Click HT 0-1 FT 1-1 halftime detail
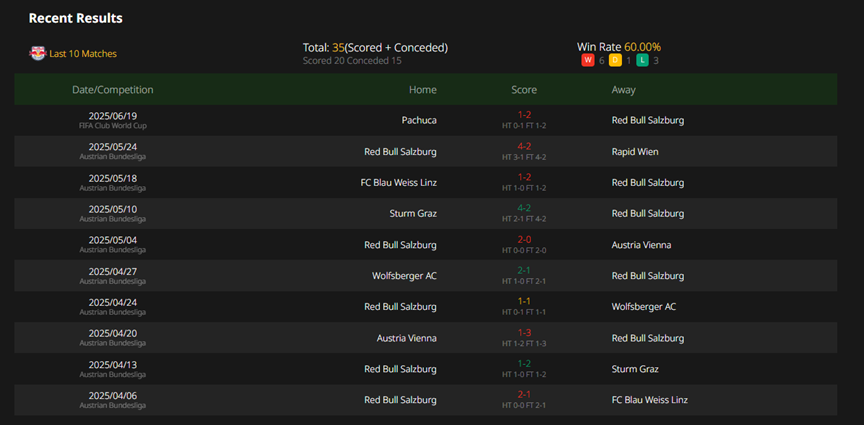The width and height of the screenshot is (864, 425). point(523,313)
